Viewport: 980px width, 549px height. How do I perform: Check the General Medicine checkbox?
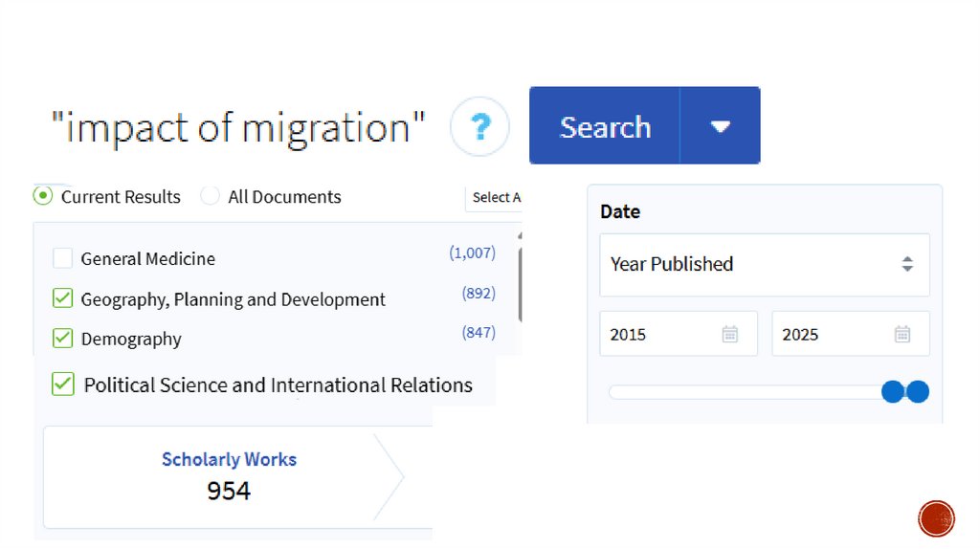coord(63,258)
